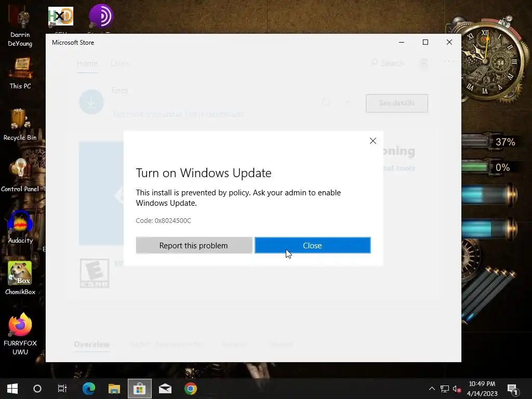Click the muted volume tray icon
This screenshot has height=399, width=532.
[457, 389]
